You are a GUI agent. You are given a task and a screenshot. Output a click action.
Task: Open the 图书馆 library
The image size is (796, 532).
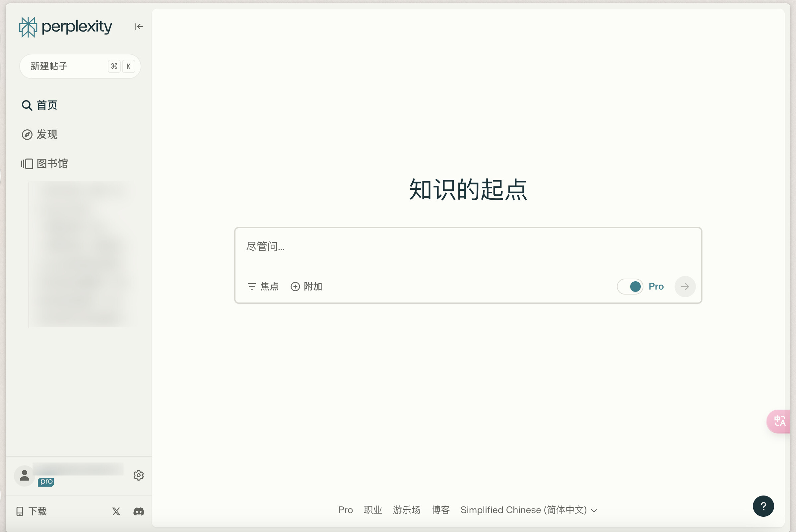click(45, 164)
